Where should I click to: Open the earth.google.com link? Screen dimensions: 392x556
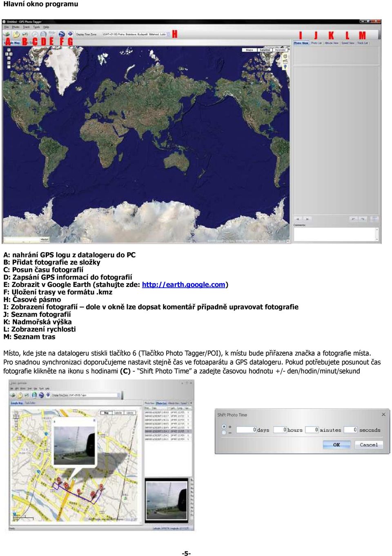point(184,285)
